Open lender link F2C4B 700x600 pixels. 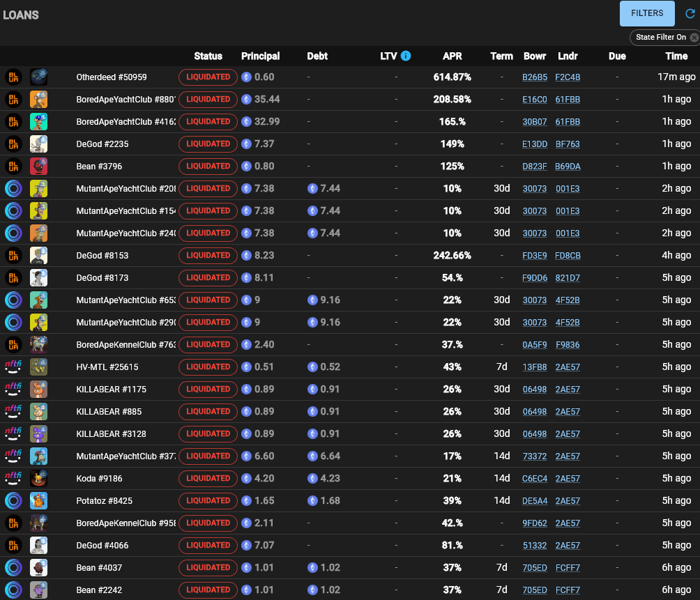[568, 77]
